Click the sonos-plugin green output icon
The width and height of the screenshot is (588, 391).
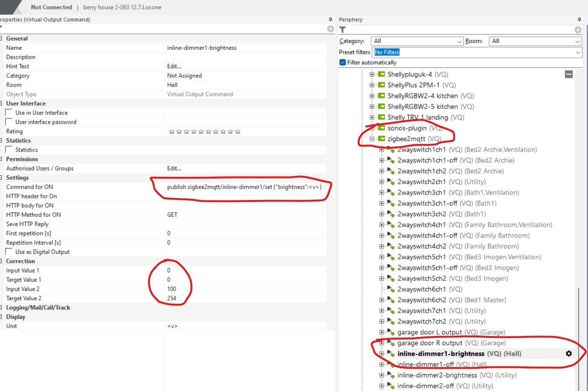coord(381,128)
